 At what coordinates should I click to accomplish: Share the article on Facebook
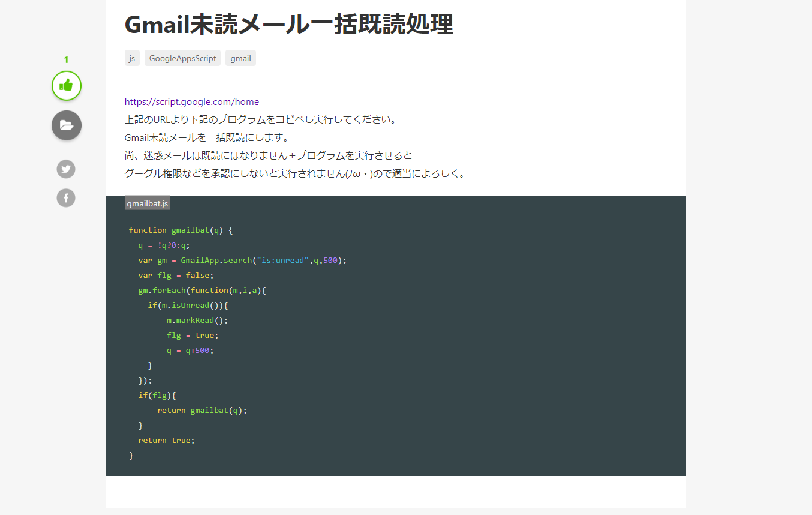coord(66,197)
